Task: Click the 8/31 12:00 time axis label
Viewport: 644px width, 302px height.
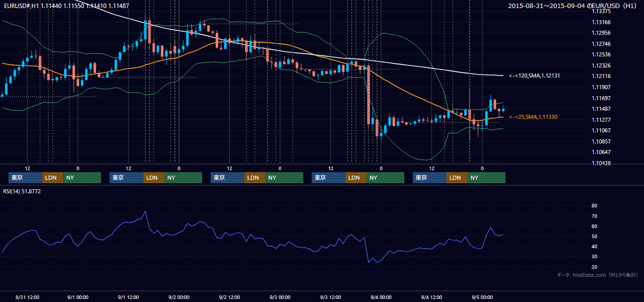Action: coord(27,297)
